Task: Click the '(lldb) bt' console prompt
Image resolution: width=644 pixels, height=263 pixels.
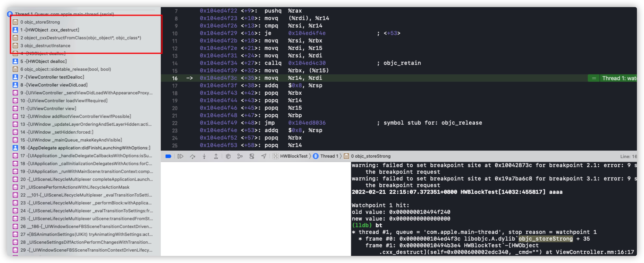Action: (367, 225)
